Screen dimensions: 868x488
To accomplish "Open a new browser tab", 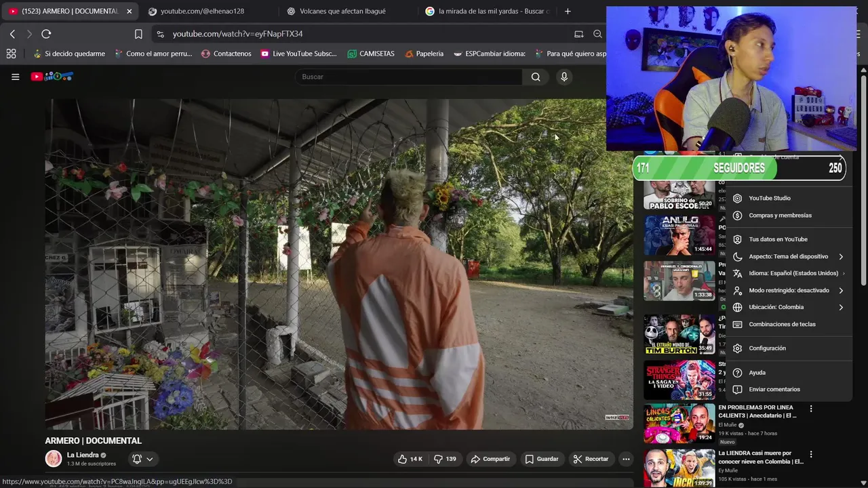I will point(568,11).
